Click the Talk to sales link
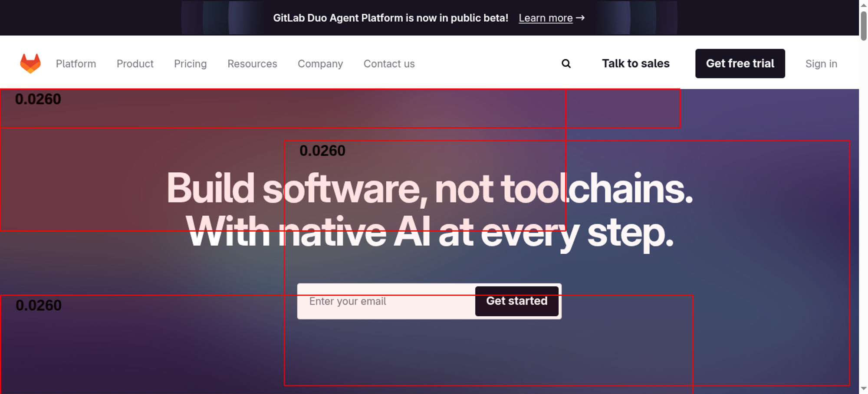 click(x=635, y=63)
